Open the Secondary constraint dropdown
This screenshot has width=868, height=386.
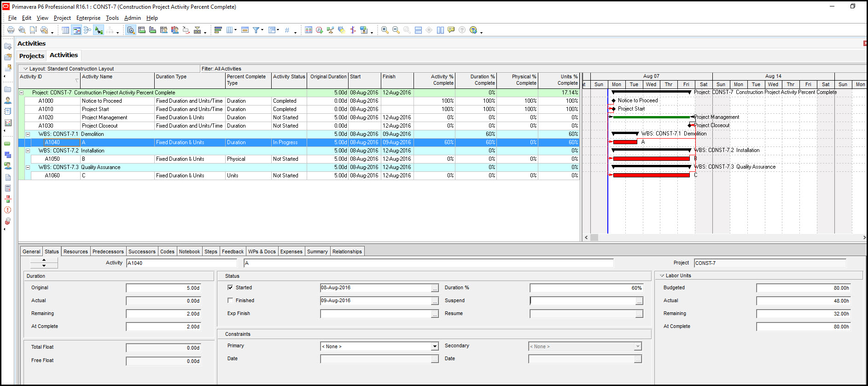point(638,346)
